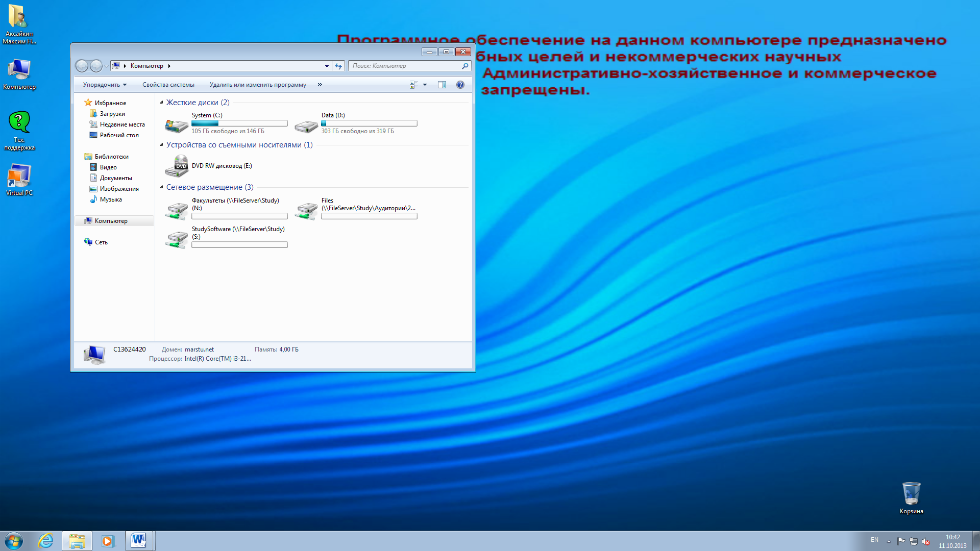Screen dimensions: 980x551
Task: Open the change view dropdown arrow
Action: (425, 85)
